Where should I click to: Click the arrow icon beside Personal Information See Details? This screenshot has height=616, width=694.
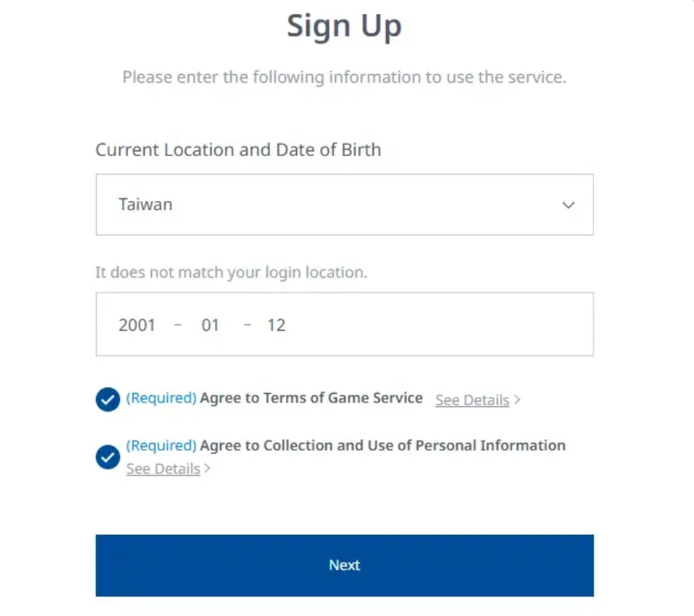tap(207, 469)
